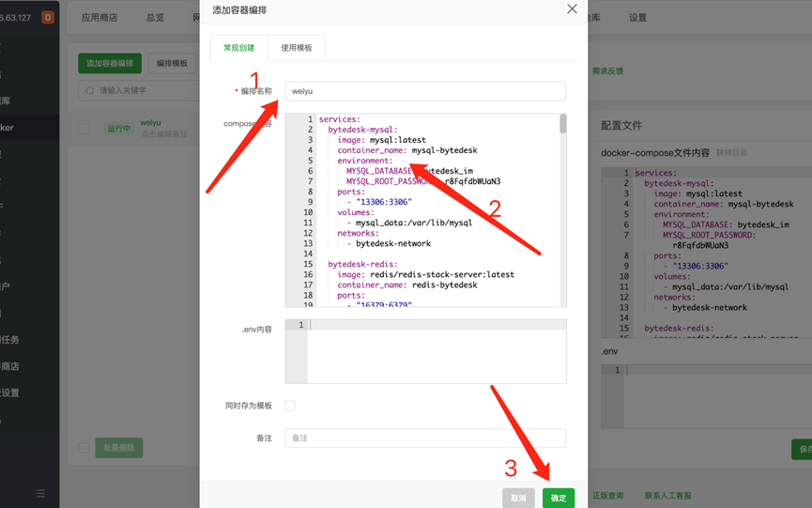Click the 请输入关键字 search field
Image resolution: width=812 pixels, height=508 pixels.
click(140, 91)
